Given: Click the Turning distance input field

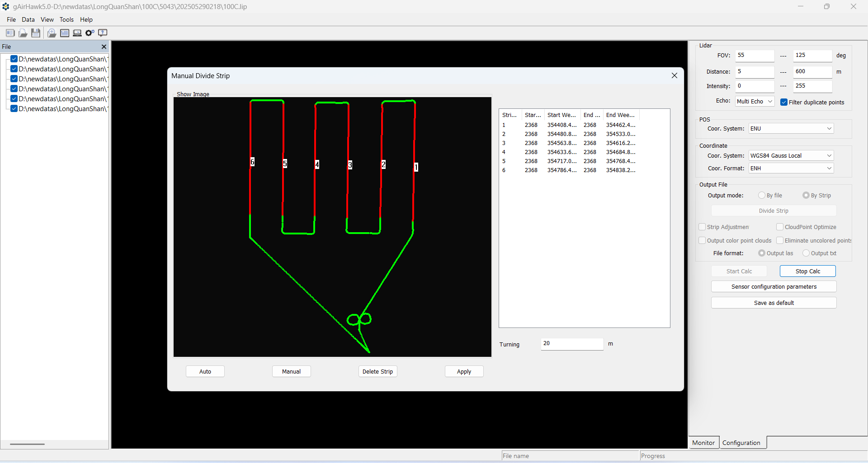Looking at the screenshot, I should click(571, 344).
